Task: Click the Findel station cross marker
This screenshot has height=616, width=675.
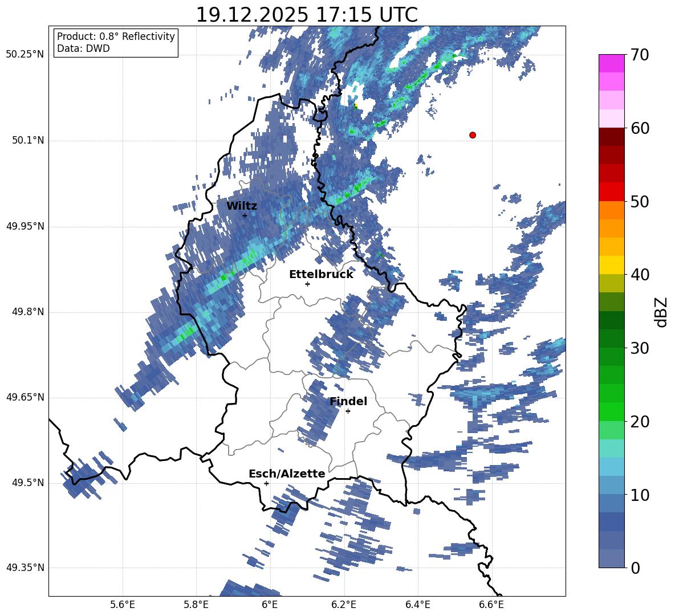Action: 348,411
